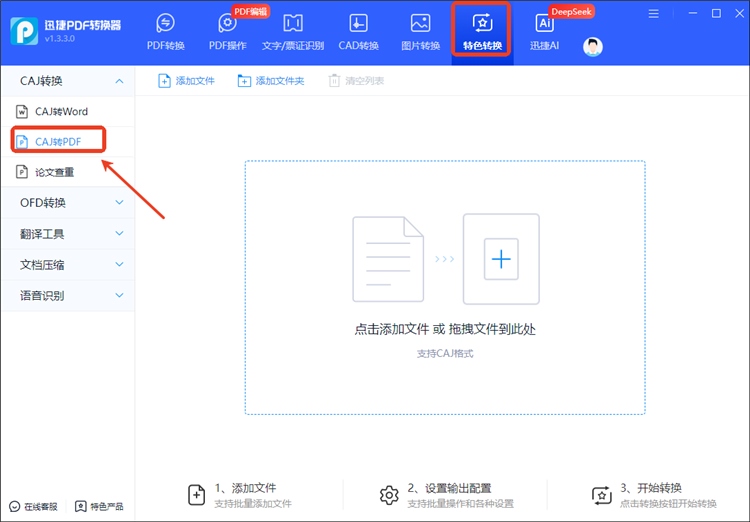Click the plus icon to add file

point(501,259)
